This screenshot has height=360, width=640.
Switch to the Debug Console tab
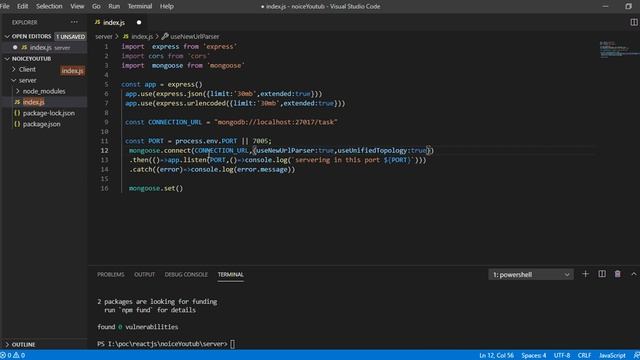pyautogui.click(x=186, y=275)
